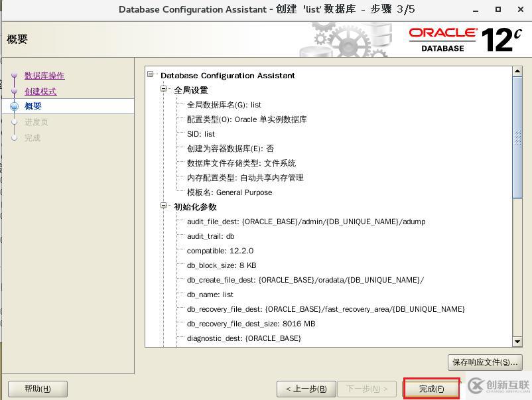Select the db_create_file_dest parameter row
Image resolution: width=532 pixels, height=400 pixels.
pos(305,280)
